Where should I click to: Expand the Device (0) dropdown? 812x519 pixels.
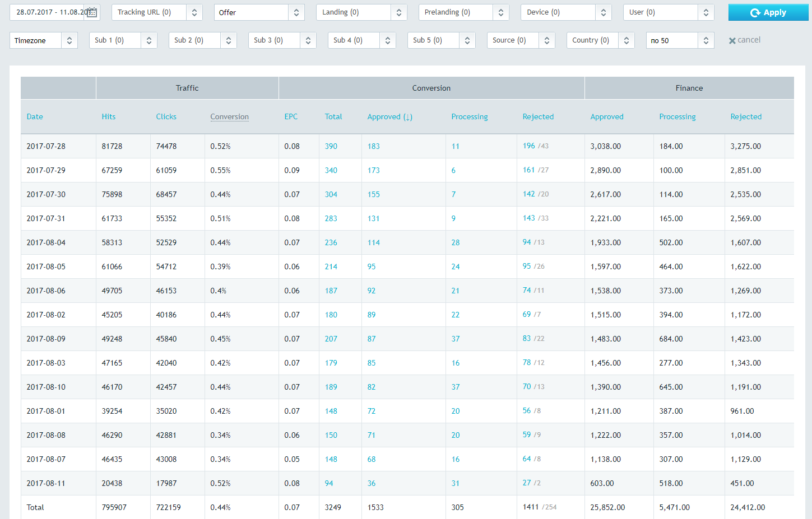[566, 12]
